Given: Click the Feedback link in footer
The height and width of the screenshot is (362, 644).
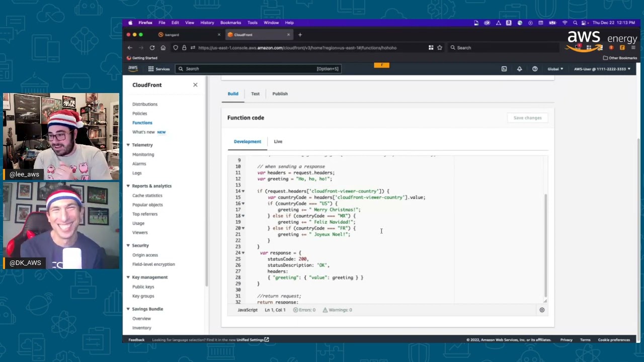Looking at the screenshot, I should tap(136, 340).
